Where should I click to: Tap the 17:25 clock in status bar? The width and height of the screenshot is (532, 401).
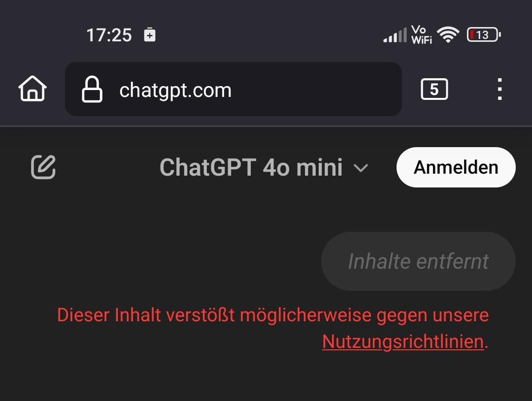pos(109,35)
